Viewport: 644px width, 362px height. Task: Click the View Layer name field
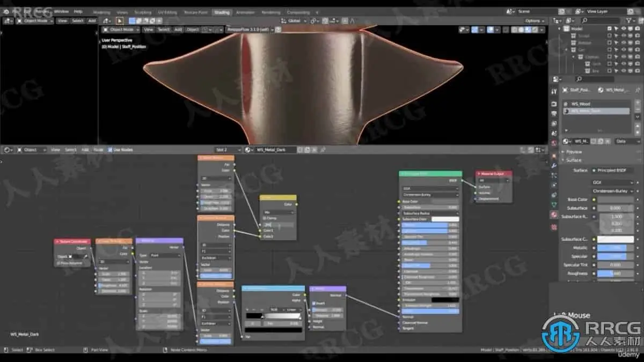pos(606,11)
